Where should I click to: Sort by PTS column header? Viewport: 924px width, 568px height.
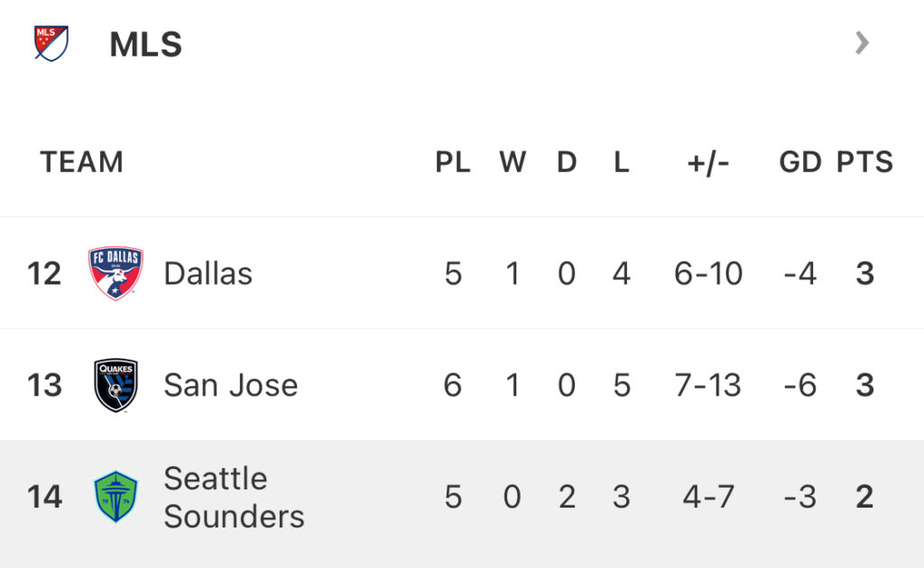pyautogui.click(x=865, y=162)
